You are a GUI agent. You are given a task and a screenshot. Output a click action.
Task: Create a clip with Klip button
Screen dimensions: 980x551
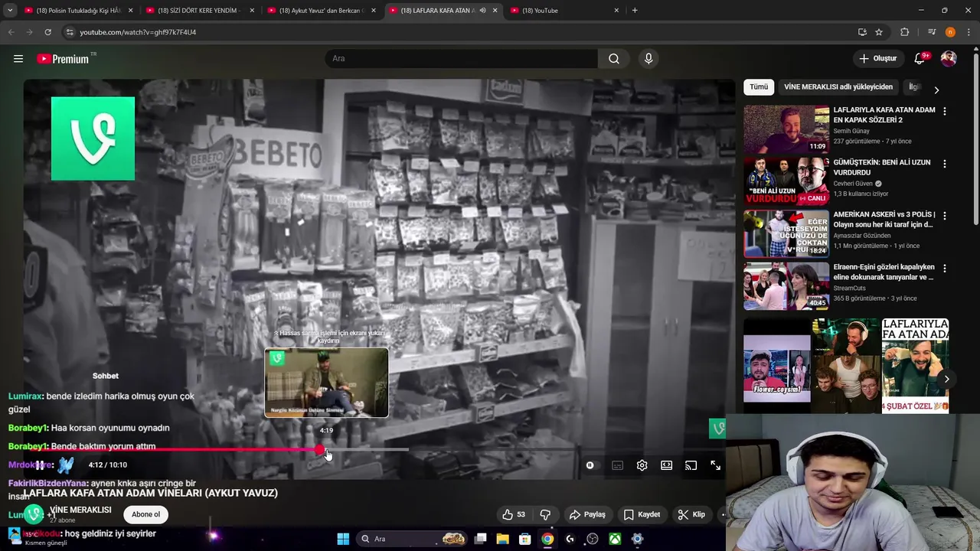point(691,514)
